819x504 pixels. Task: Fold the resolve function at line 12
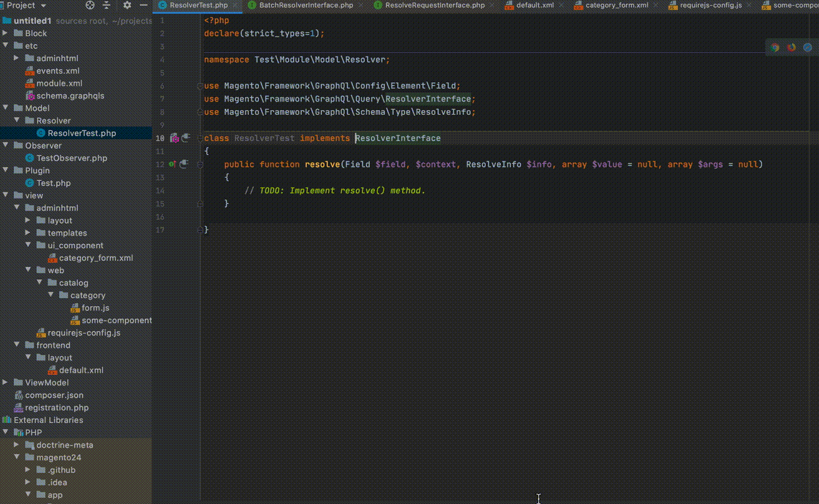pyautogui.click(x=200, y=164)
